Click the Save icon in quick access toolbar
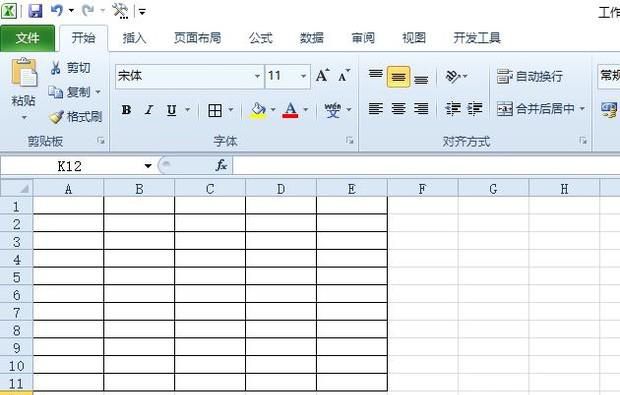 35,11
